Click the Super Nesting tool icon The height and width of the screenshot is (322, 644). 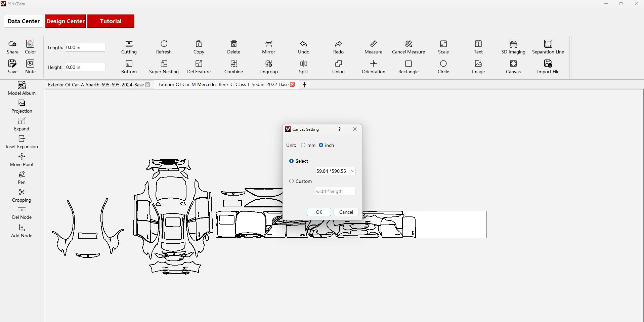(x=164, y=64)
